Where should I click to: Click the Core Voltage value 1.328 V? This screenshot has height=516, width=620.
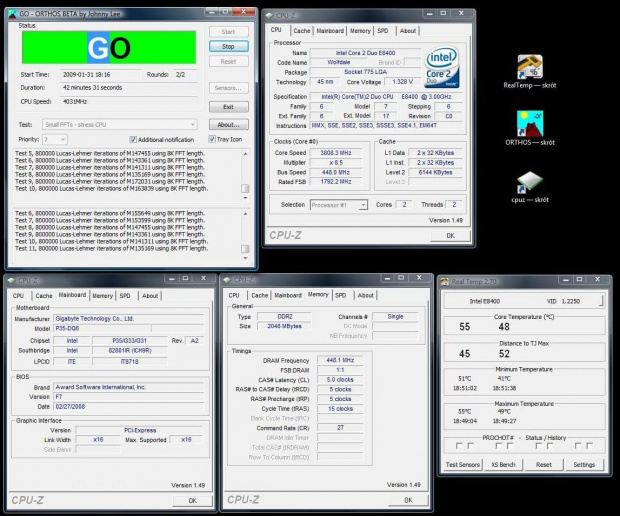click(x=403, y=82)
